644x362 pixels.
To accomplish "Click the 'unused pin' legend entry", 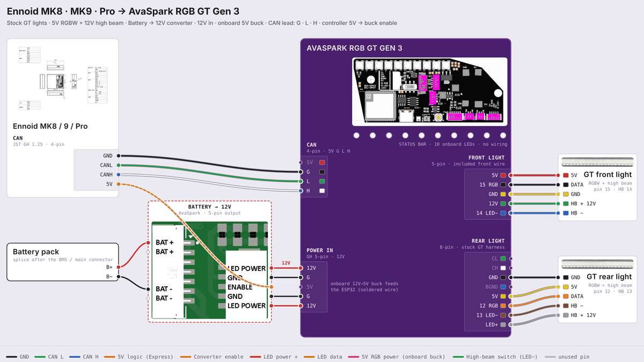I will pos(567,357).
